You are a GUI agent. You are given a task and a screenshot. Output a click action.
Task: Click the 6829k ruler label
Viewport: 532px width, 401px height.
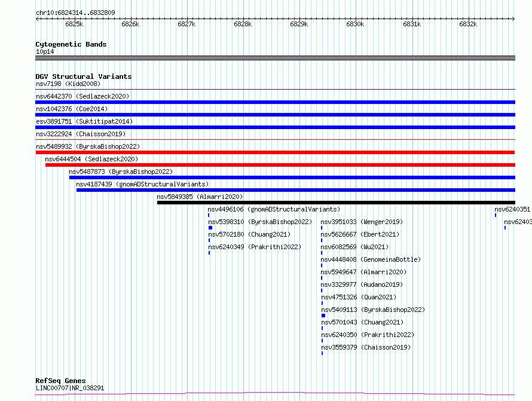point(299,24)
